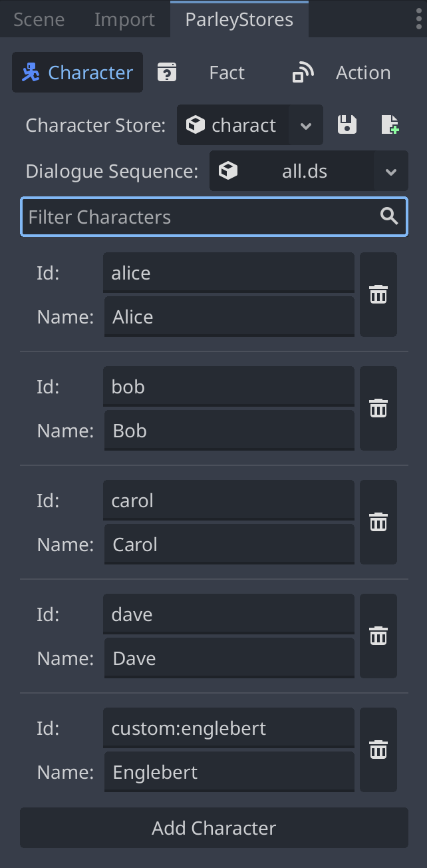427x868 pixels.
Task: Delete custom:englebert with the trash icon
Action: pos(378,750)
